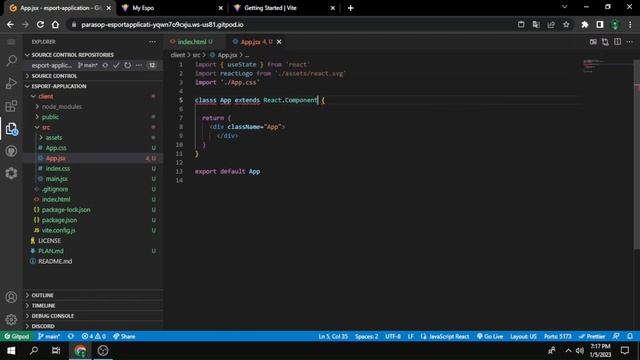Switch to the My Espo browser tab

click(171, 8)
